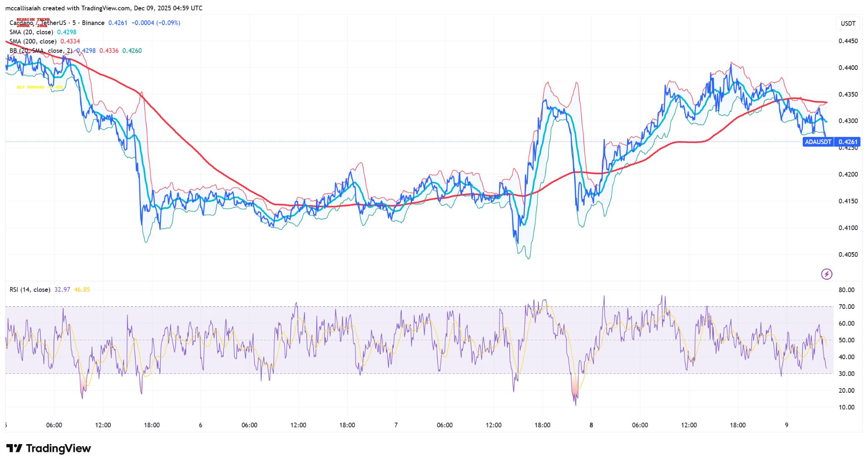Click the 0.4261 current price in the legend
The height and width of the screenshot is (464, 868).
tap(117, 23)
